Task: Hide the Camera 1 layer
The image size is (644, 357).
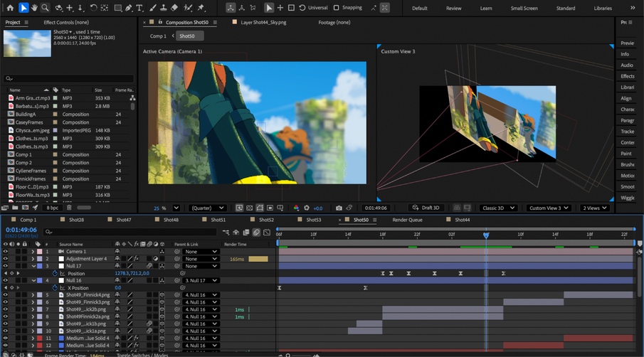Action: [6, 252]
